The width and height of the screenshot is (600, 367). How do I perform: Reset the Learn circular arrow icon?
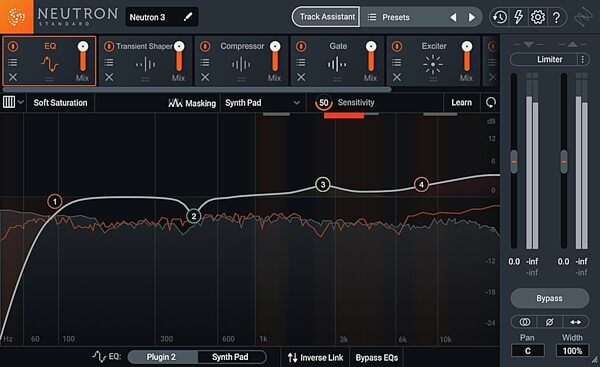491,102
